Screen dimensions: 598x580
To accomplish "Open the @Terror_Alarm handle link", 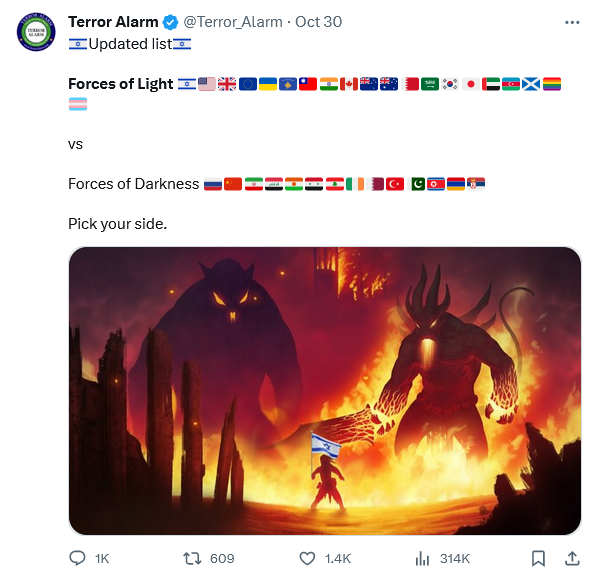I will [233, 22].
